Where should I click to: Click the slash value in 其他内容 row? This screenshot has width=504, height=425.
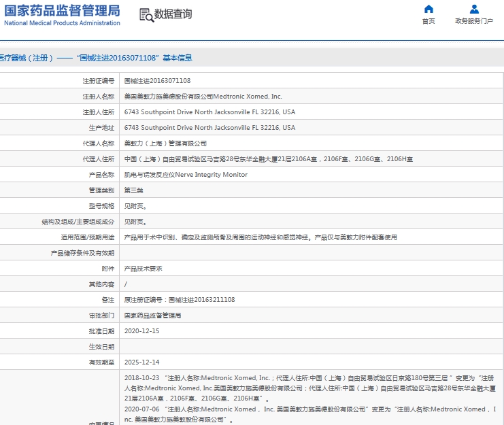point(126,284)
